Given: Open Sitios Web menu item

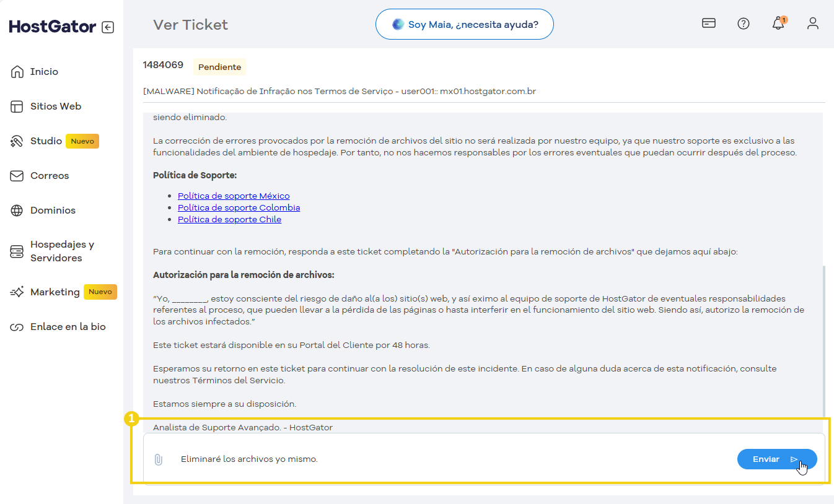Looking at the screenshot, I should pos(56,106).
